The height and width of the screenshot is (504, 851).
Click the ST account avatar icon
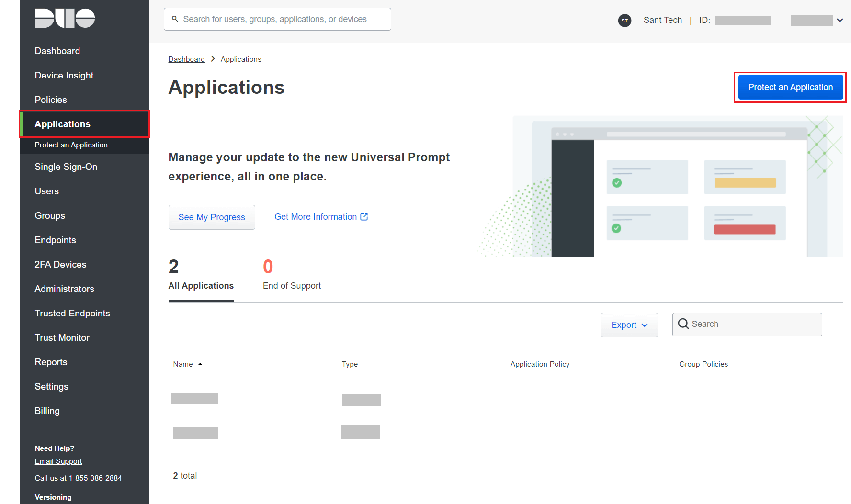[x=624, y=21]
